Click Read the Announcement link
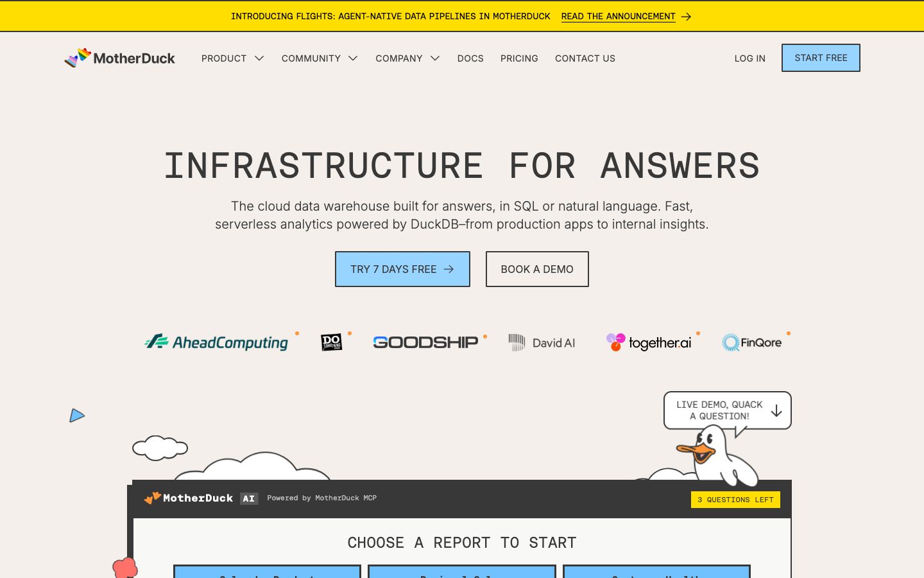 (619, 16)
